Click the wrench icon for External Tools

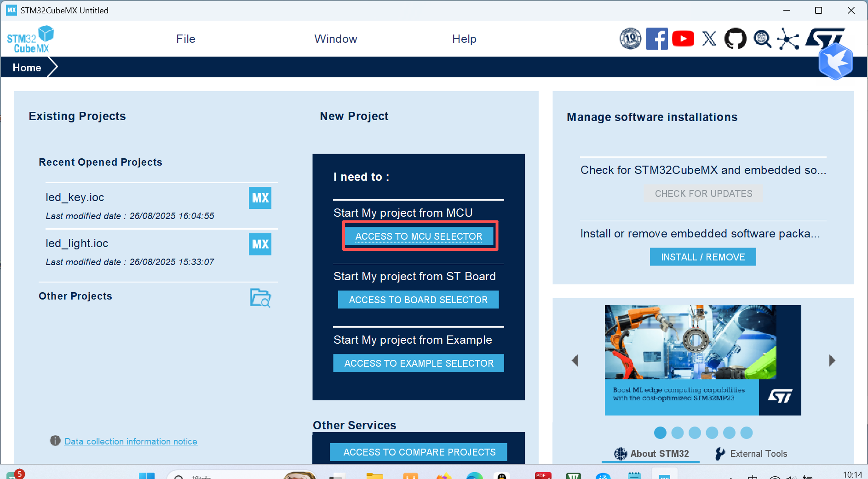(720, 454)
